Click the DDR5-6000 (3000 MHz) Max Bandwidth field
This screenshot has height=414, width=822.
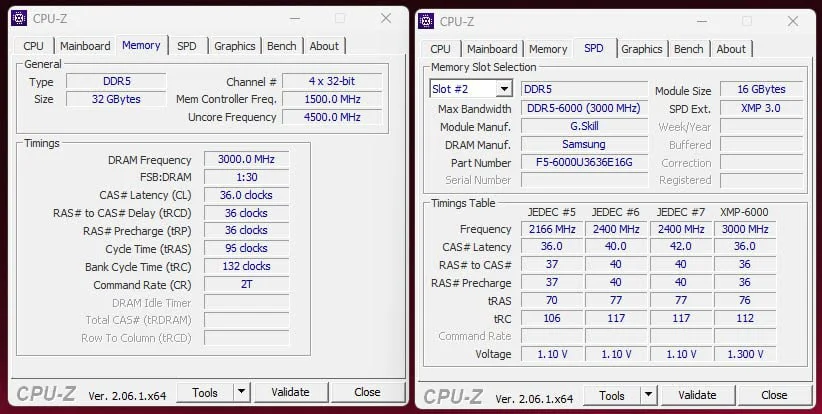tap(585, 108)
